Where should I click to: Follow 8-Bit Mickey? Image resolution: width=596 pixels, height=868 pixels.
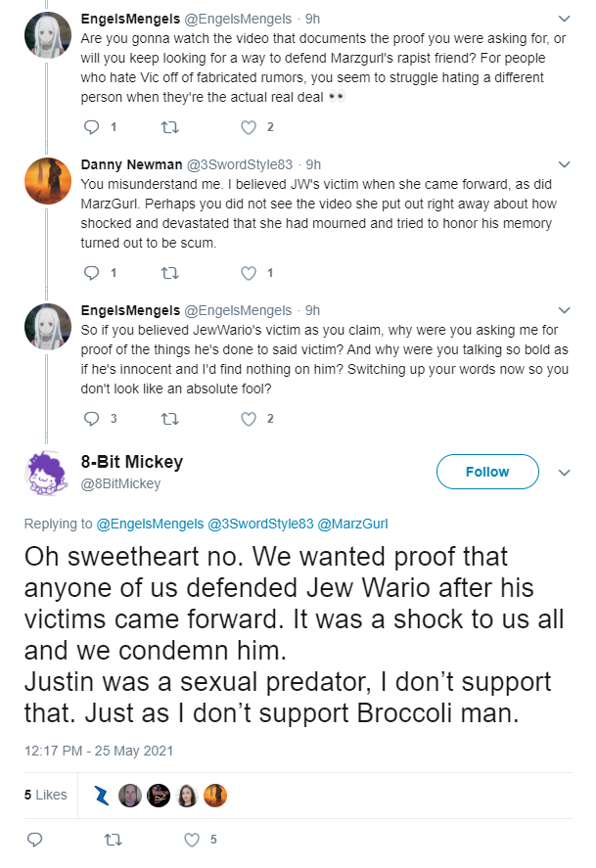coord(487,472)
